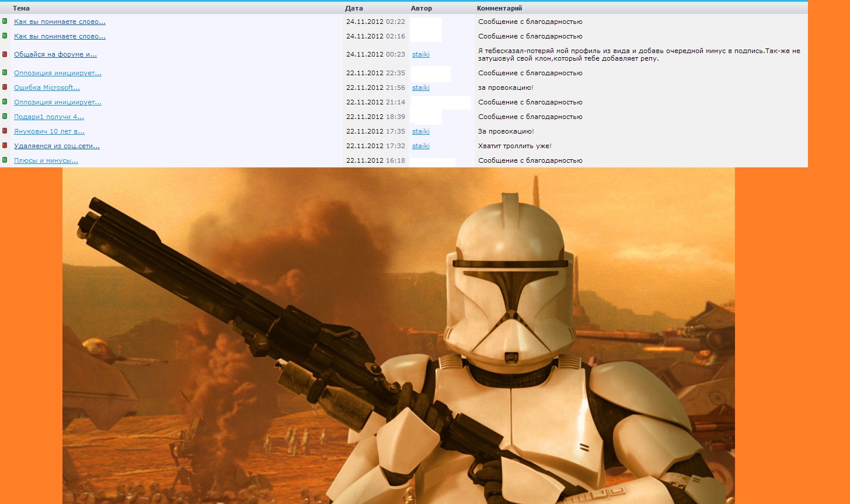The width and height of the screenshot is (850, 504).
Task: Open the 'Общайся на форуме и...' topic
Action: click(55, 54)
